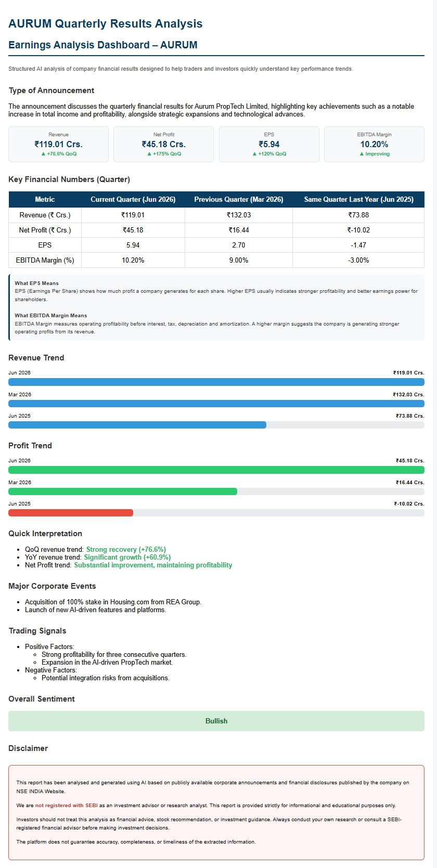Click the Jun 2025 revenue trend bar

pos(137,425)
